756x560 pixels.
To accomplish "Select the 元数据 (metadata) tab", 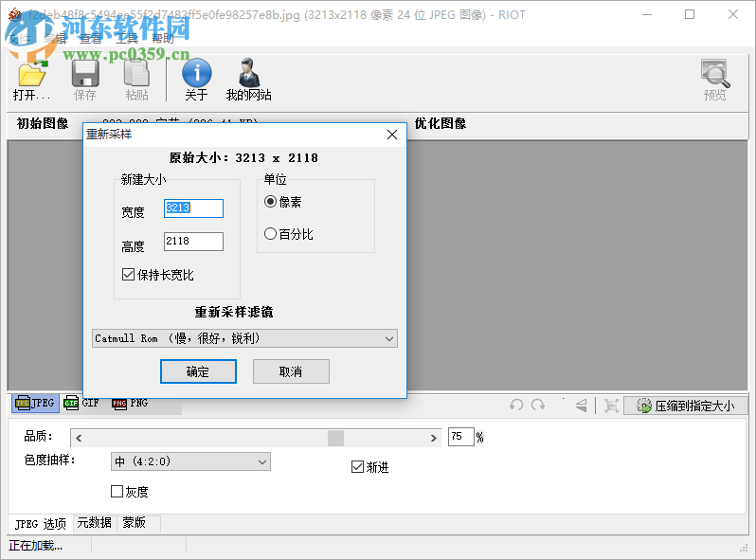I will tap(95, 523).
